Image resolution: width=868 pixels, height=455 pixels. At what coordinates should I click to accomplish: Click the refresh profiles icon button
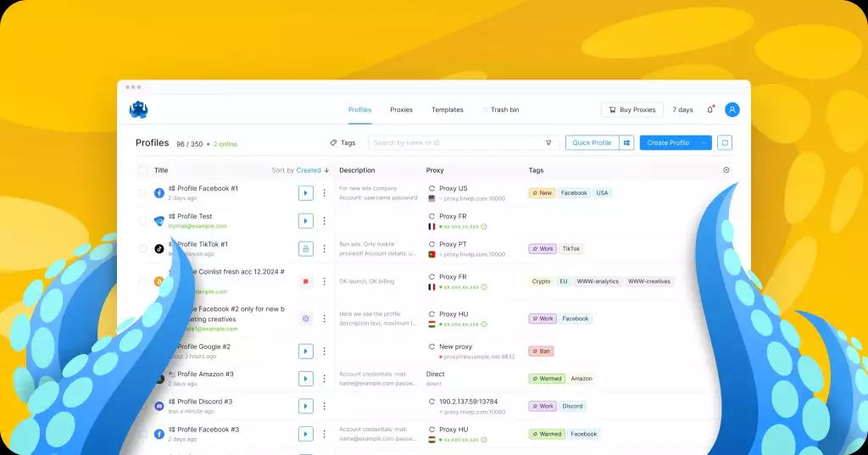[725, 143]
